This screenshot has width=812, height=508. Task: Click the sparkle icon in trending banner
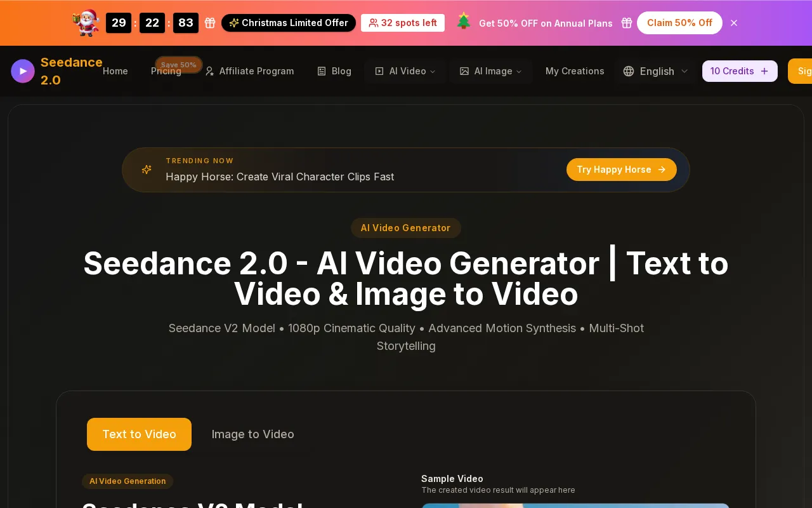point(147,170)
